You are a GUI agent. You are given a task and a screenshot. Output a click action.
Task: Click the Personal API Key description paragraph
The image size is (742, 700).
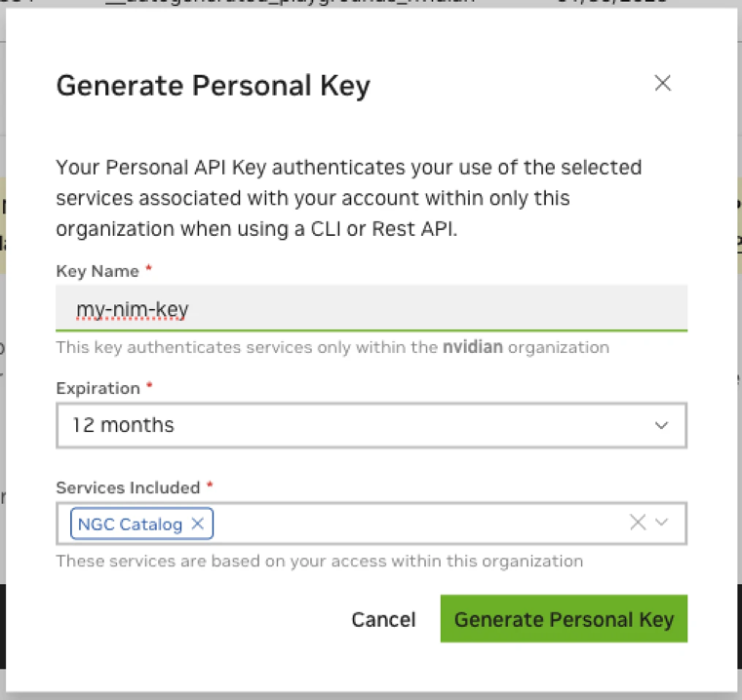click(349, 198)
